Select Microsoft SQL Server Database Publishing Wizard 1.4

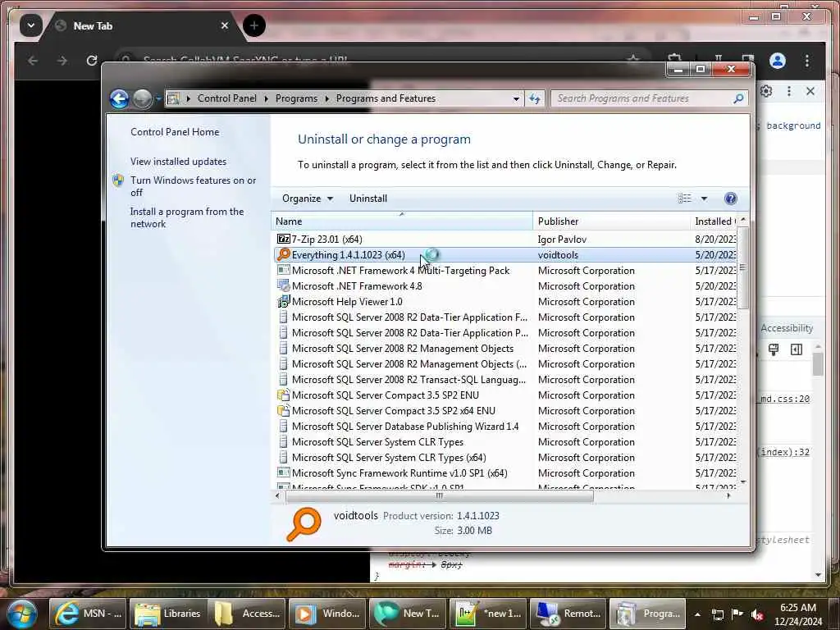pos(505,427)
